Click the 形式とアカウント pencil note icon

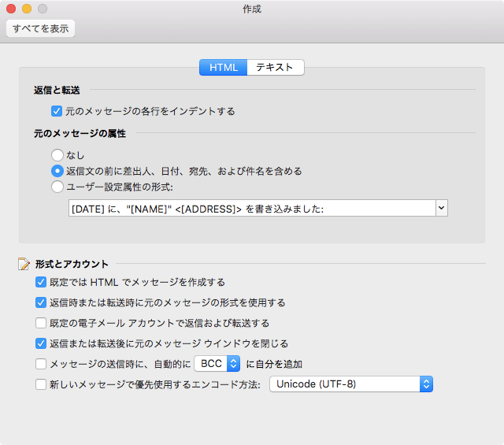[x=24, y=264]
